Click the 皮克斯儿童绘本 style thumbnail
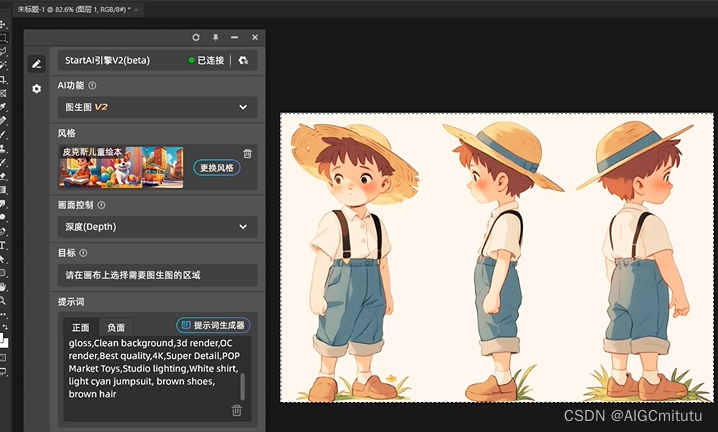 tap(121, 167)
